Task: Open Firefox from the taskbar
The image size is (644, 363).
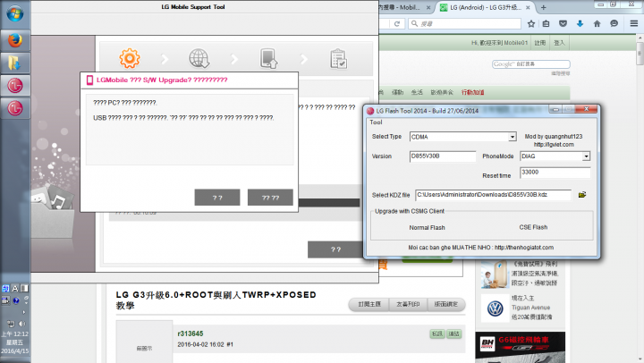Action: coord(15,40)
